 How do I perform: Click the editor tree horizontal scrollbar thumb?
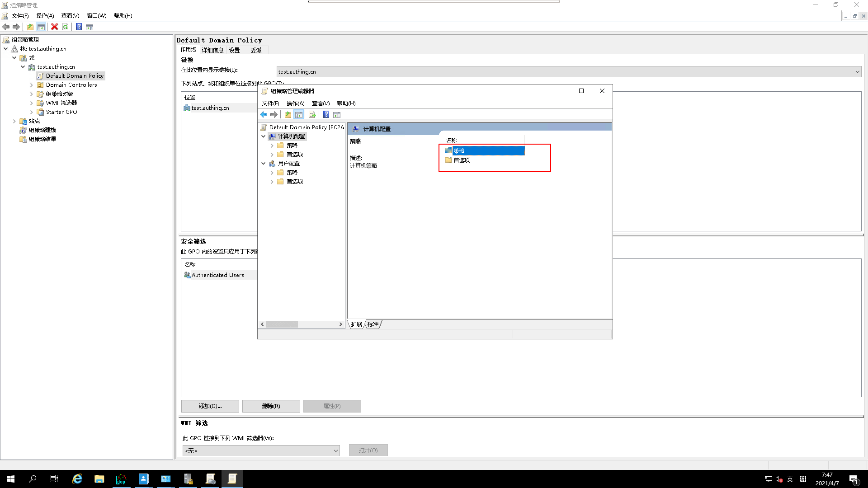point(282,324)
